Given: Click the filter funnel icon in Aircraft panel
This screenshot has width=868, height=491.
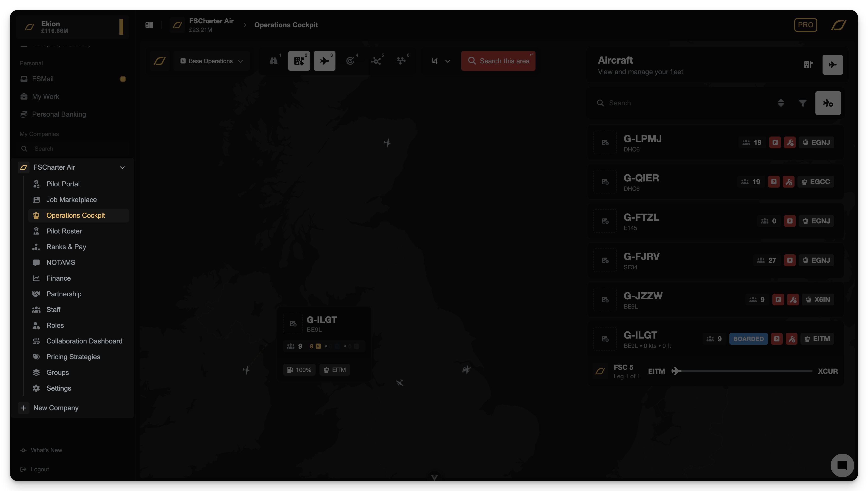Looking at the screenshot, I should (803, 103).
